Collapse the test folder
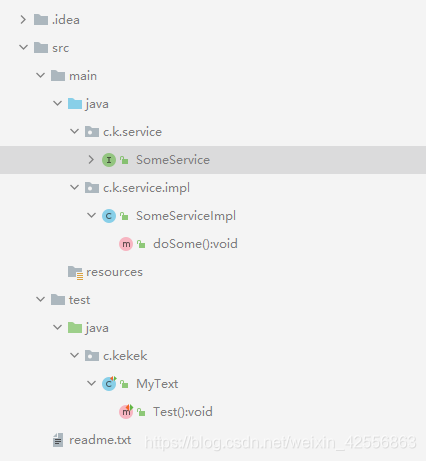 click(x=40, y=299)
